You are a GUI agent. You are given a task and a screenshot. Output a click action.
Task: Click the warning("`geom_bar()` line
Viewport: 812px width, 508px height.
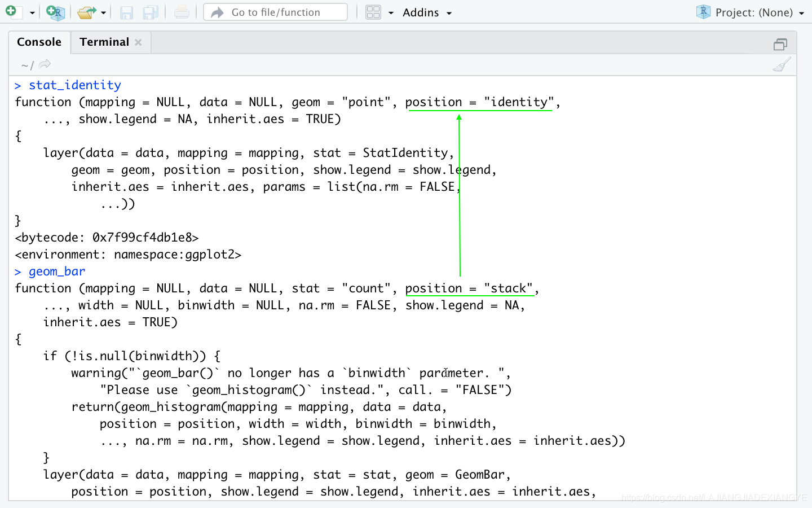pos(291,373)
